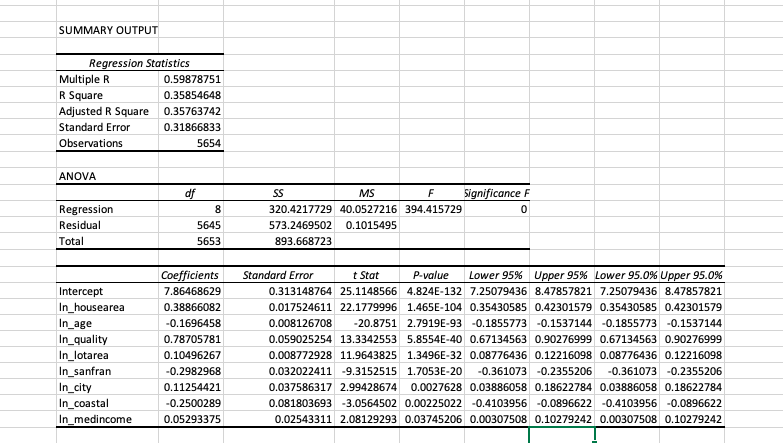Click the ln_sanfran coefficient -0.2982968
Screen dimensions: 783x443
[x=191, y=371]
